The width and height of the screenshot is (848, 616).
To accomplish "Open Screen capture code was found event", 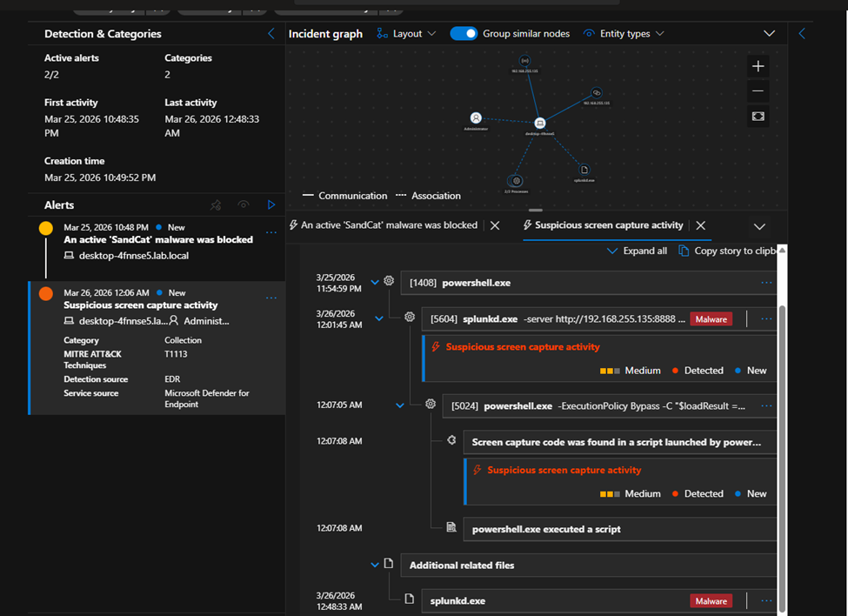I will [620, 442].
